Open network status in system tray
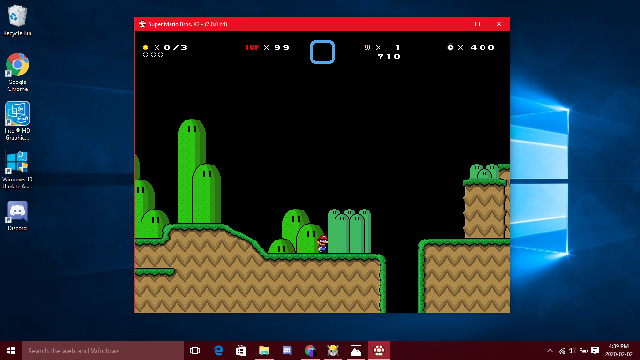Screen dimensions: 640x360 coord(562,351)
